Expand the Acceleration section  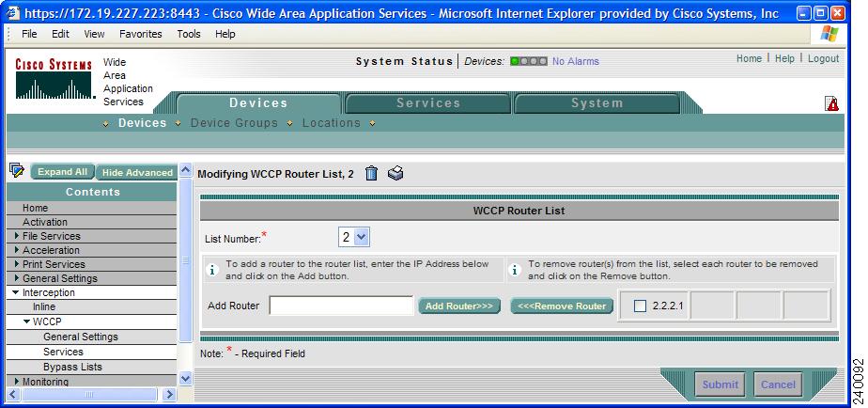coord(17,249)
